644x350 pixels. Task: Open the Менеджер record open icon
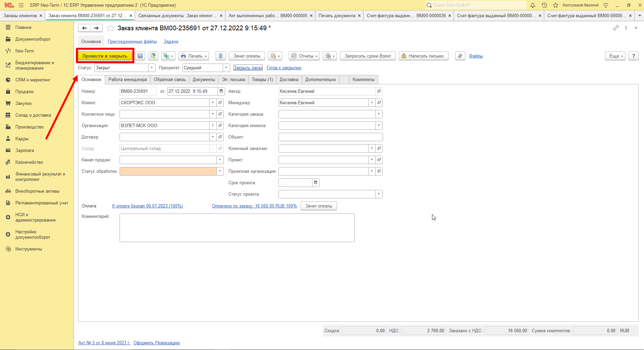379,103
